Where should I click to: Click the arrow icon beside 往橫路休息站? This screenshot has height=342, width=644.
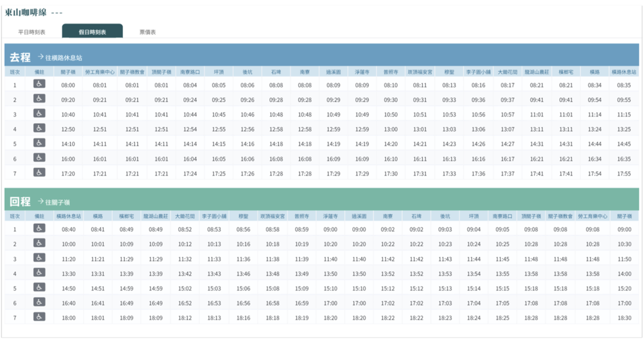click(41, 57)
